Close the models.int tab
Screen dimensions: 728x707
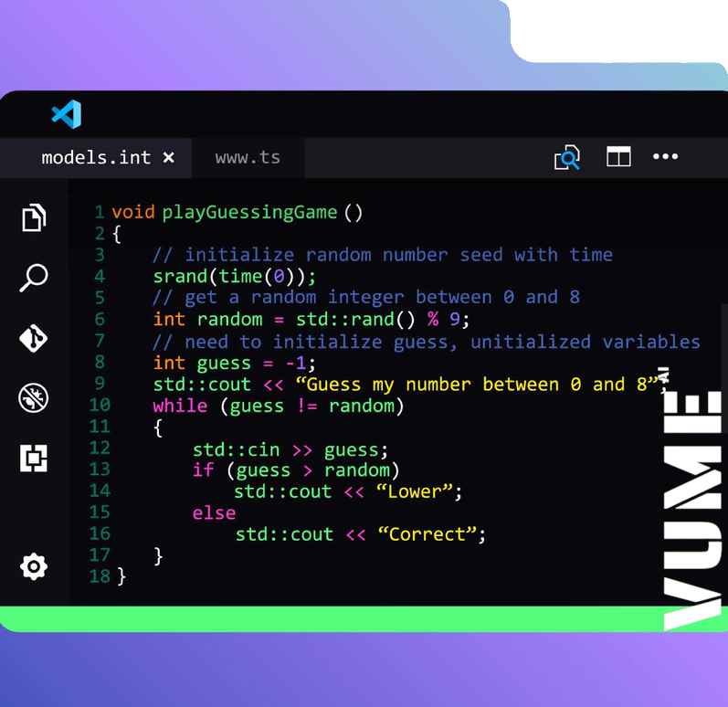click(169, 158)
